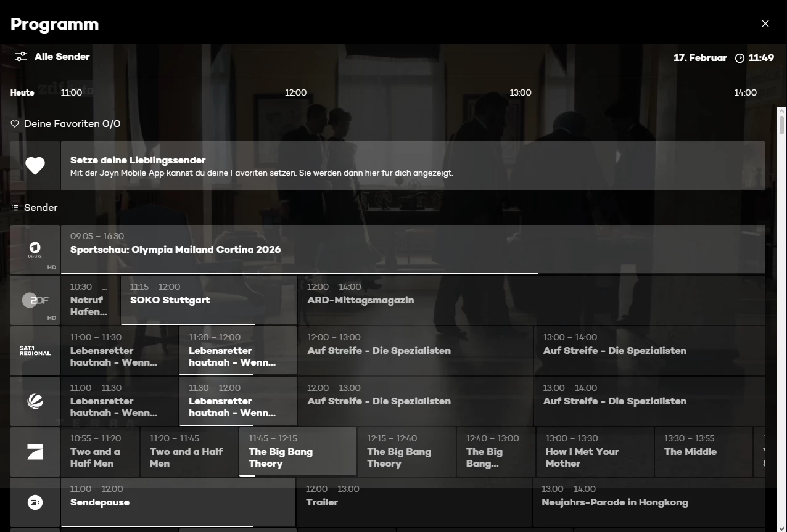Click the 14:00 timeline marker
The image size is (787, 532).
745,92
